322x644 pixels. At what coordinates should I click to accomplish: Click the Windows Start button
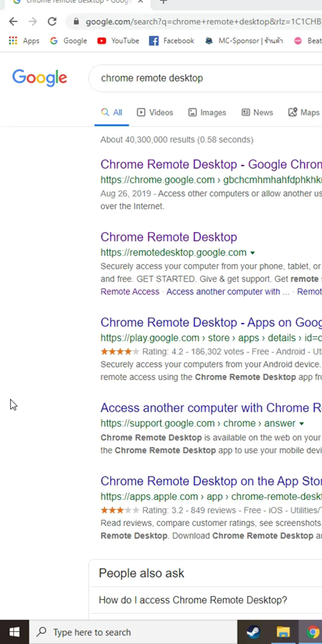click(x=14, y=632)
